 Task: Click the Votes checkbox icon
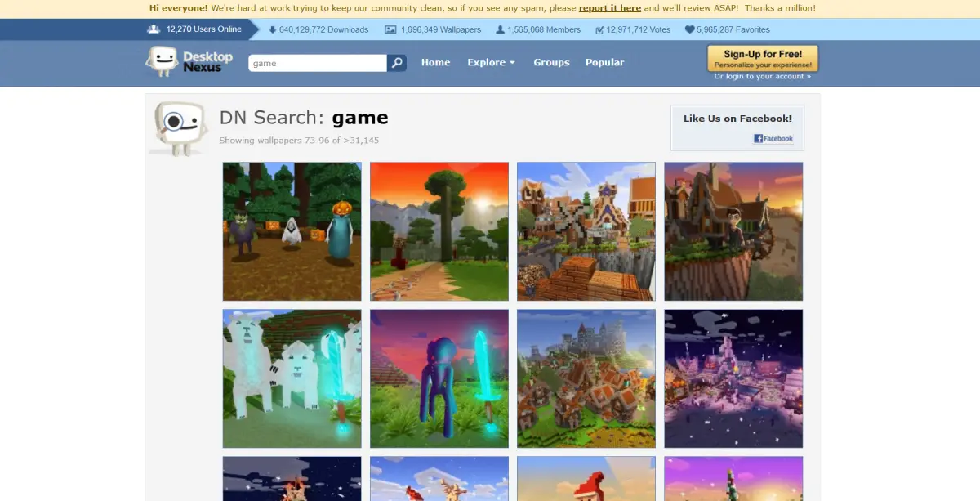pyautogui.click(x=599, y=29)
